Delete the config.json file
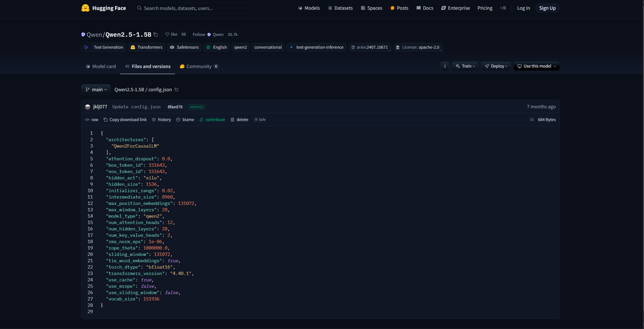Screen dimensions: 644x329 tap(239, 120)
